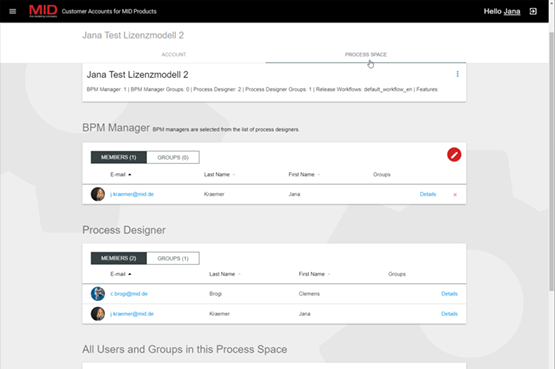Screen dimensions: 555x369
Task: Open Details for Kraemer in BPM Manager
Action: [x=428, y=194]
